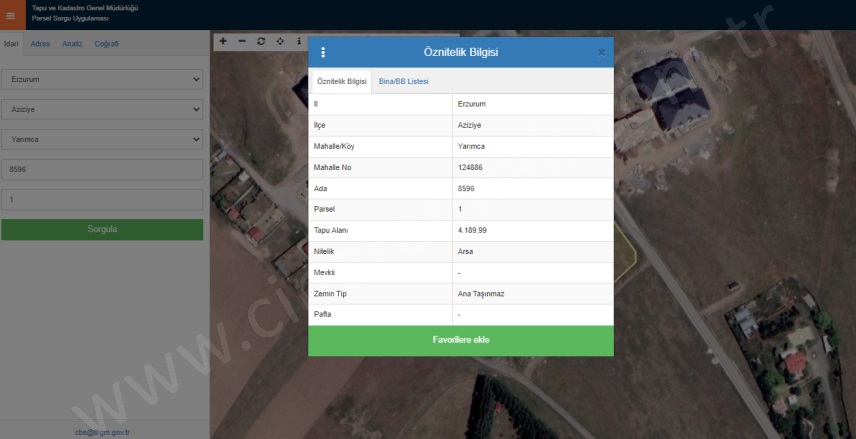This screenshot has width=856, height=439.
Task: Switch to the Adres tab
Action: [x=41, y=44]
